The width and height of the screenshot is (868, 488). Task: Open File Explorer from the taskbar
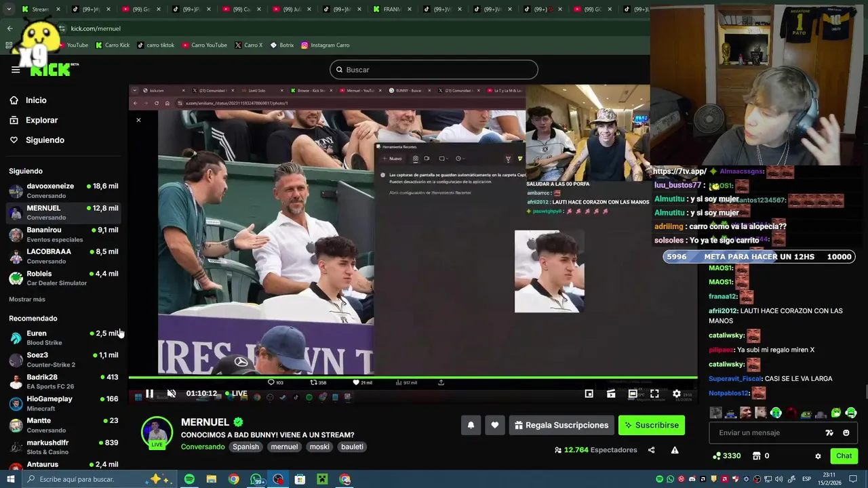tap(212, 479)
